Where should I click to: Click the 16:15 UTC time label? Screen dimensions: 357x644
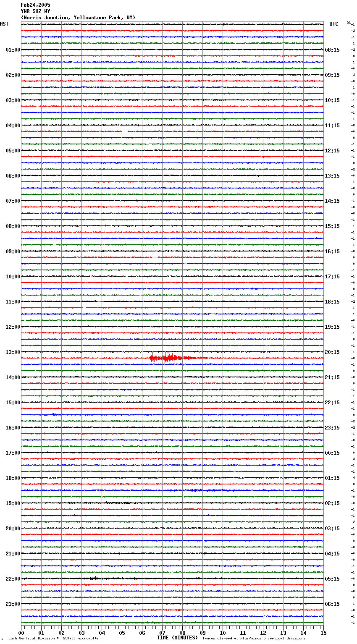(332, 251)
